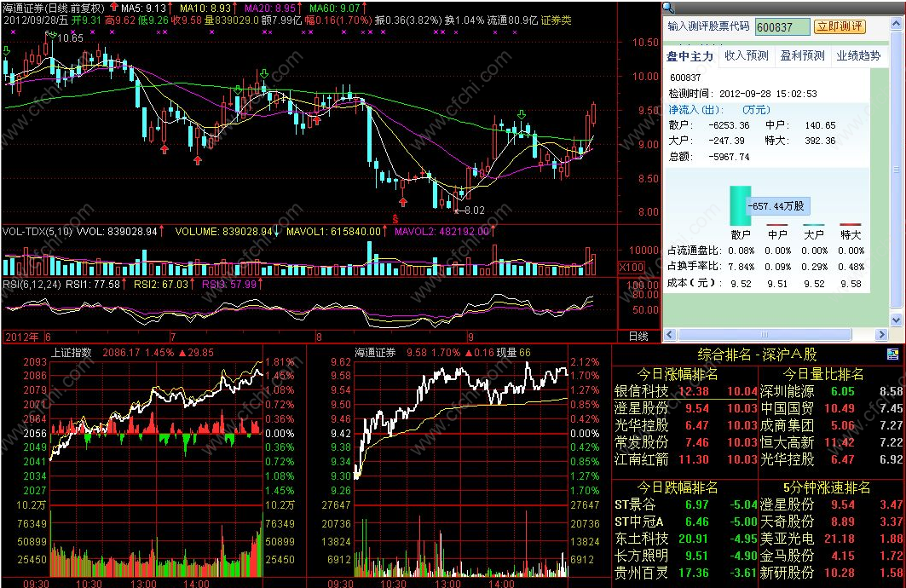Click the MA60: 9.07 indicator label
Screen dimensions: 906x588
tap(335, 8)
